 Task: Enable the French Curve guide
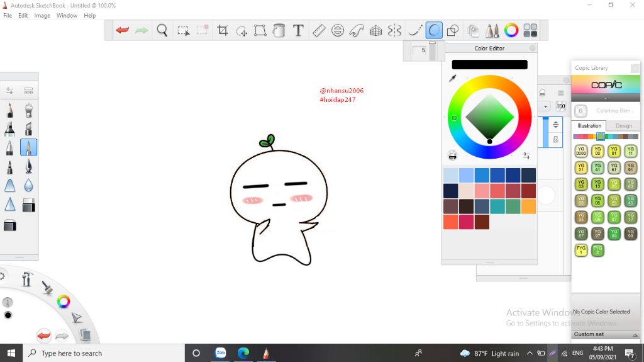[x=357, y=30]
